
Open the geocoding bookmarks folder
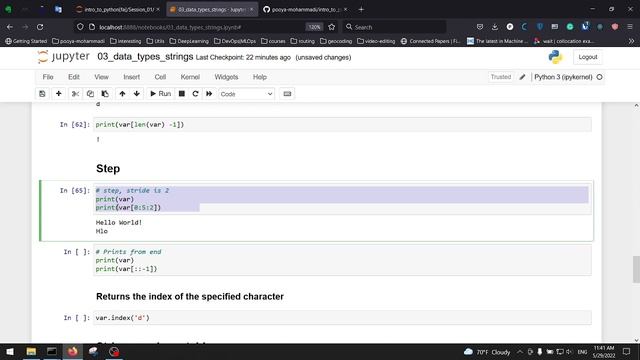click(336, 41)
